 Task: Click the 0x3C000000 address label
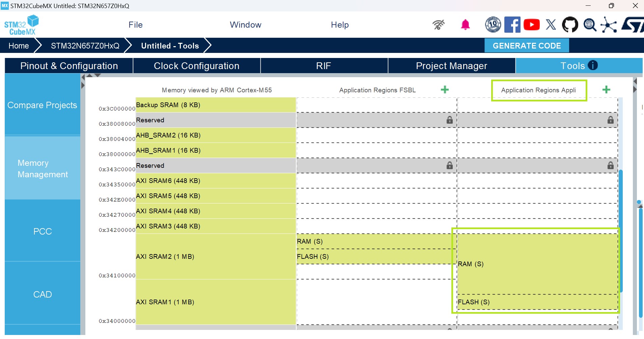(117, 109)
